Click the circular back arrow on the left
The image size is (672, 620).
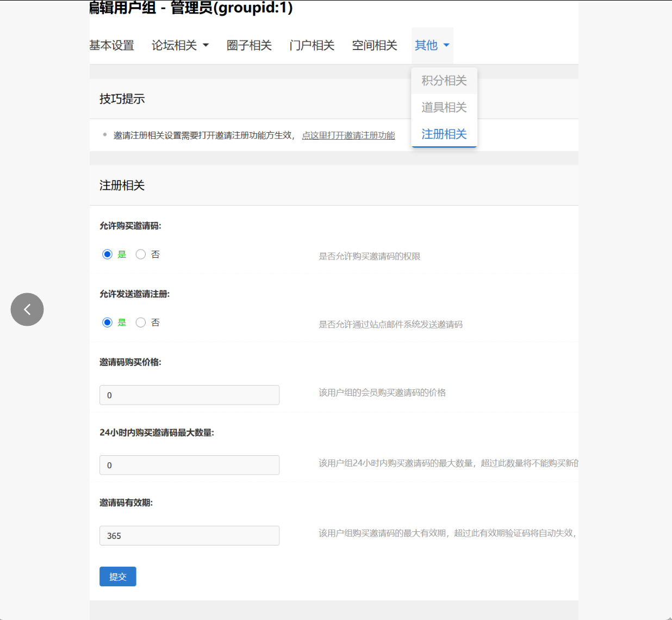tap(27, 309)
